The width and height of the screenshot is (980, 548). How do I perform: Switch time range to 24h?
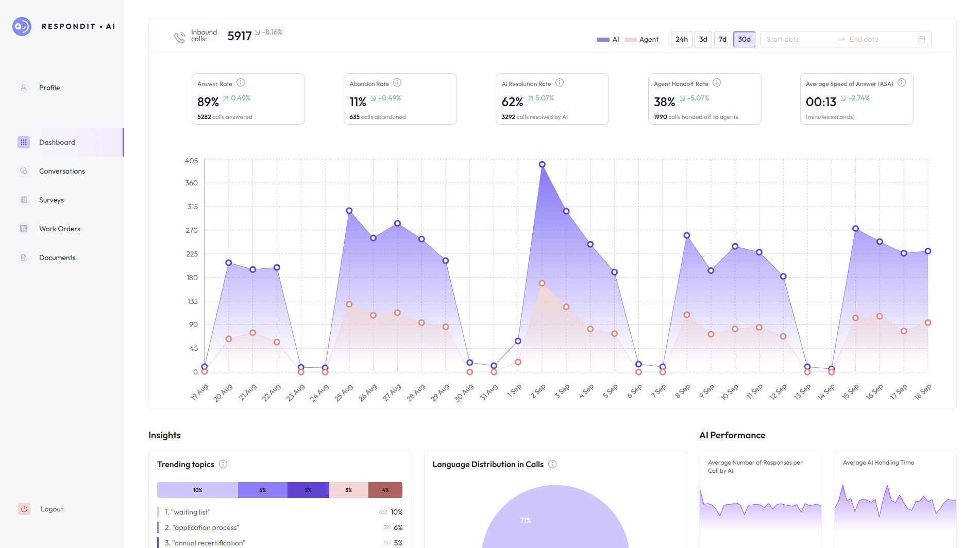click(681, 39)
